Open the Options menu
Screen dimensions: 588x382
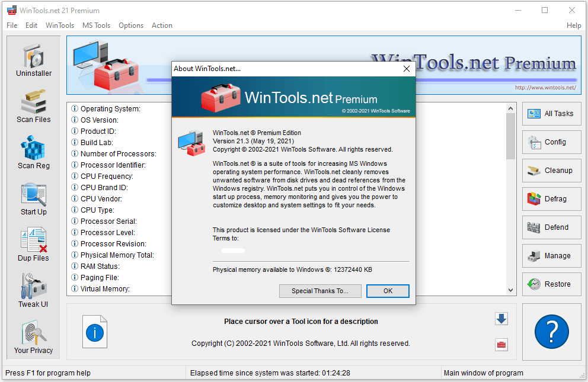[x=131, y=25]
